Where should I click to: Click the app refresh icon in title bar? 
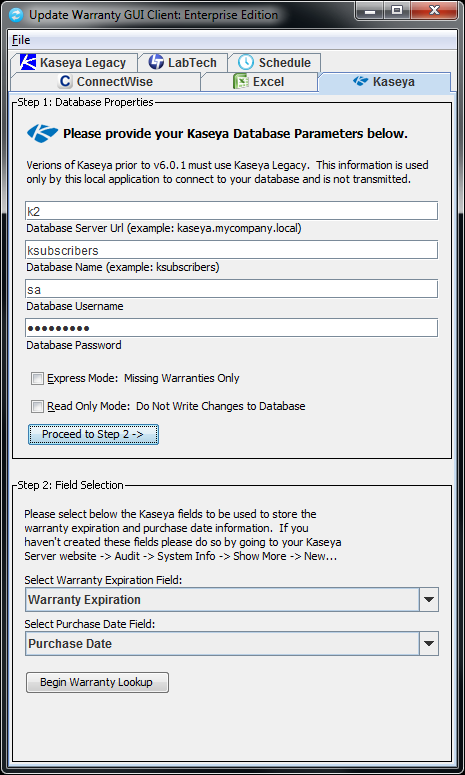click(x=16, y=15)
